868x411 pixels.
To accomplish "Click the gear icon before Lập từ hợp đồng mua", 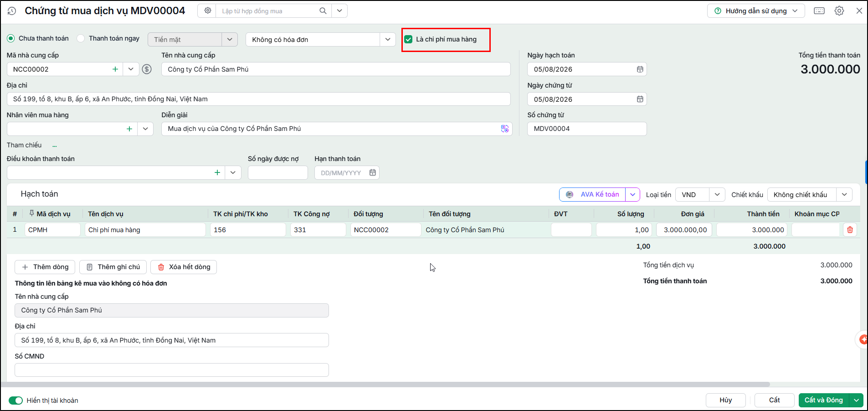I will click(208, 10).
